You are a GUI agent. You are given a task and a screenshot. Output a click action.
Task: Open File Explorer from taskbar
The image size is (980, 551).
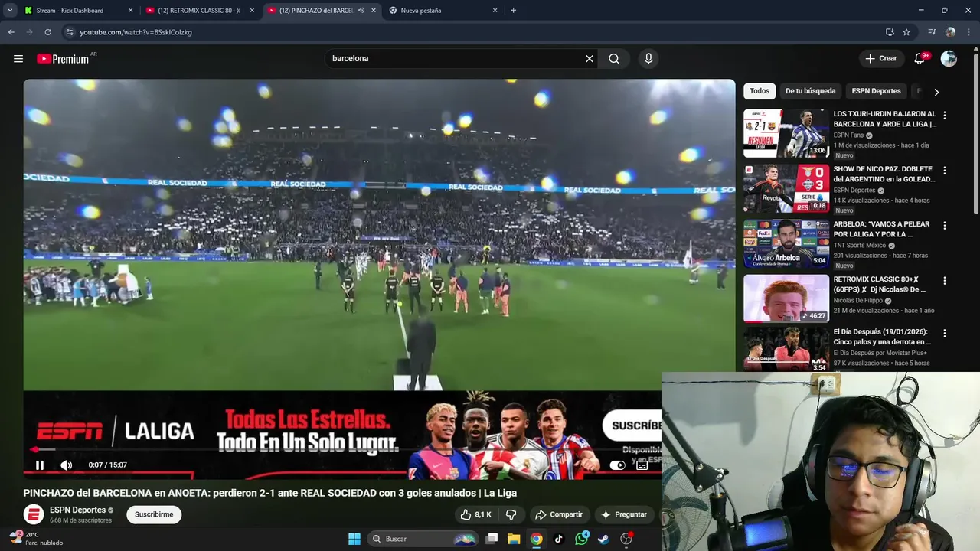point(514,539)
